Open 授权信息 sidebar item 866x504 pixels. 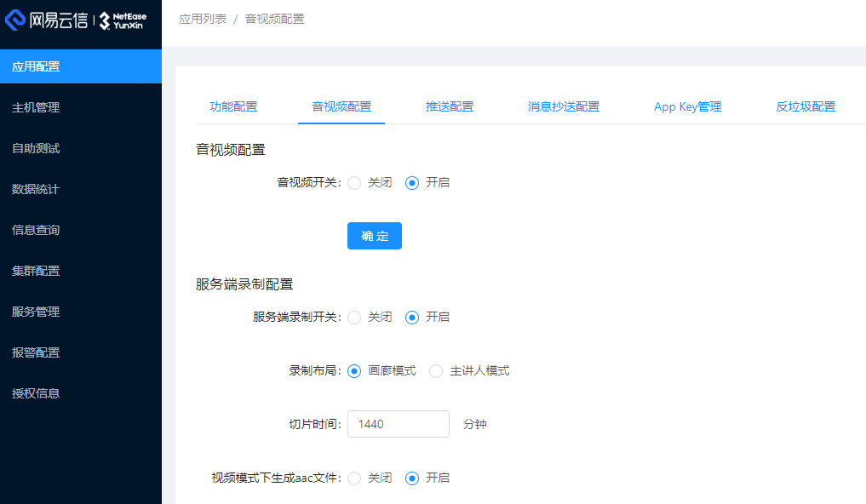coord(36,393)
